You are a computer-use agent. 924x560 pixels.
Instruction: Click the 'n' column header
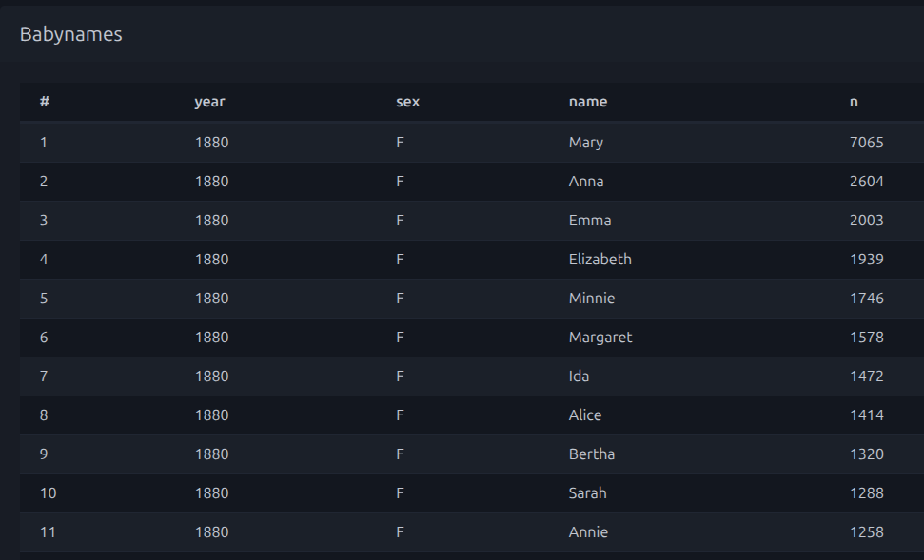pyautogui.click(x=854, y=102)
